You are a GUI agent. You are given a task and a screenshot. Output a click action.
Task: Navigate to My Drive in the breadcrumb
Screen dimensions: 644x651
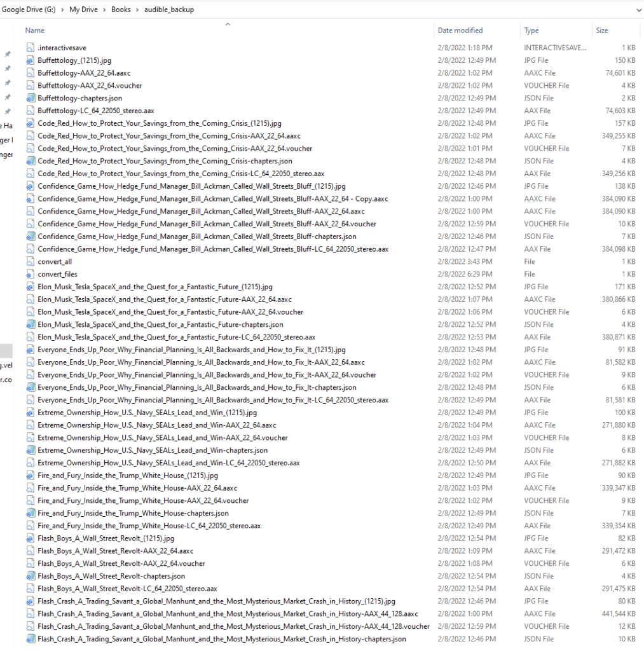tap(83, 10)
